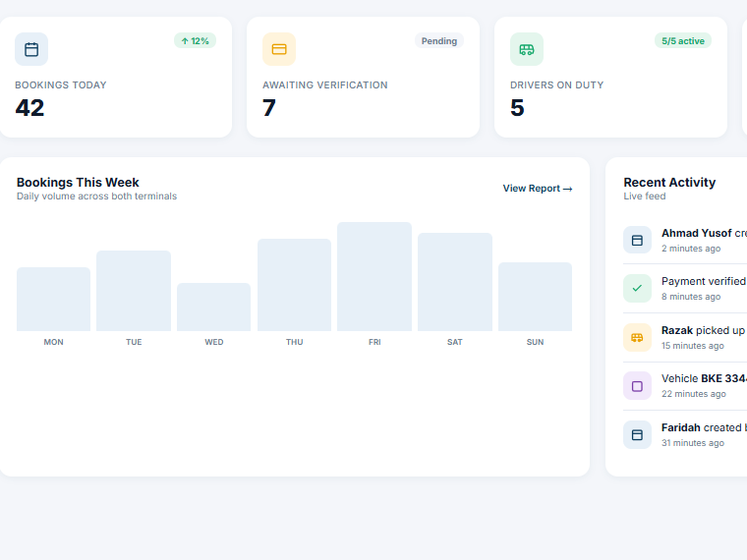This screenshot has width=747, height=560.
Task: Click the Faridah created activity entry
Action: pos(685,434)
